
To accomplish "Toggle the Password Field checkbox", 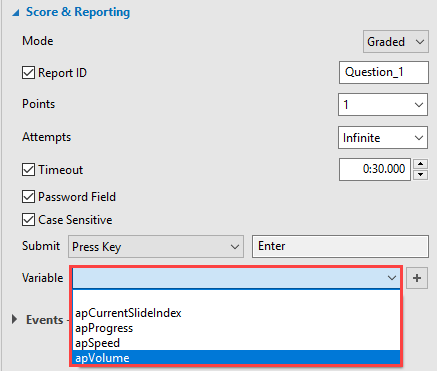I will tap(28, 197).
